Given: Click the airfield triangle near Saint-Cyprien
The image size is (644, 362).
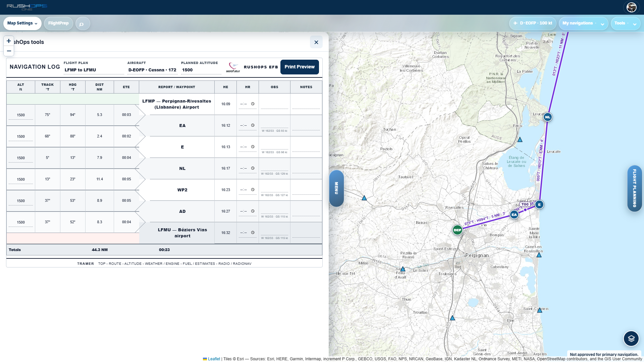Looking at the screenshot, I should pyautogui.click(x=539, y=310).
